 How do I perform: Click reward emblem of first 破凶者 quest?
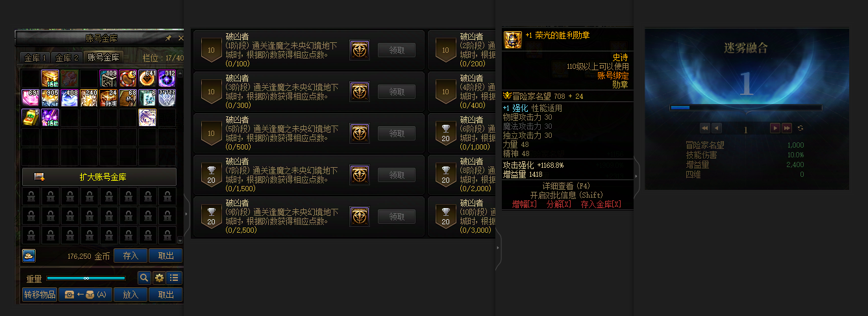(x=359, y=50)
